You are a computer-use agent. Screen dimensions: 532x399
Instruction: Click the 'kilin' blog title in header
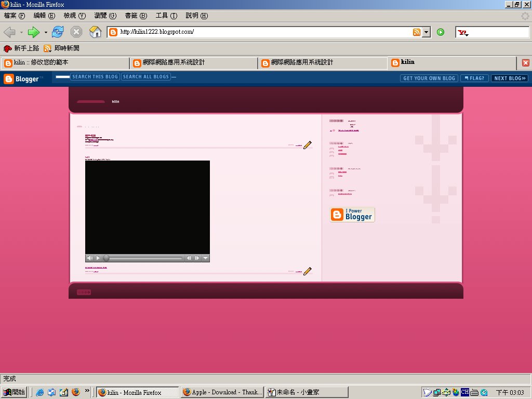pos(115,101)
